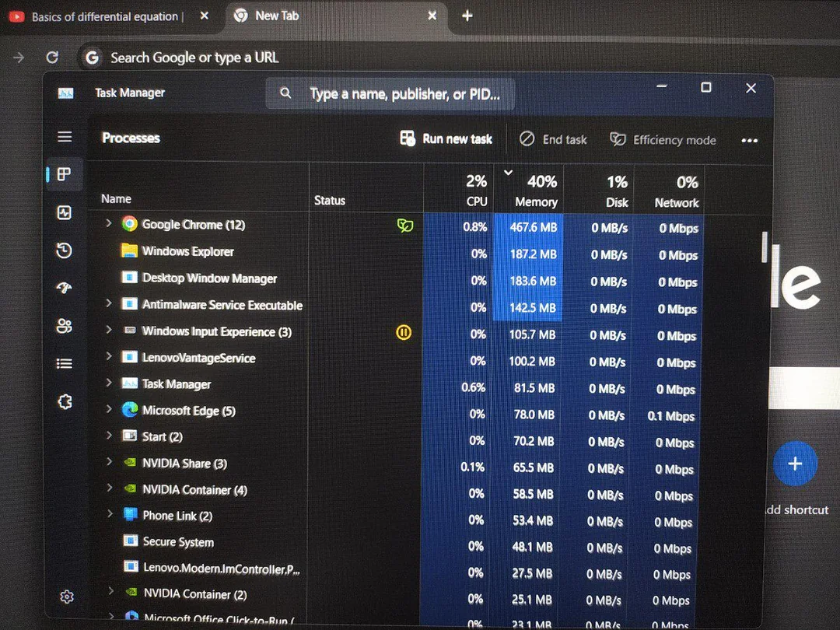Open Task Manager settings gear
Viewport: 840px width, 630px height.
point(67,597)
